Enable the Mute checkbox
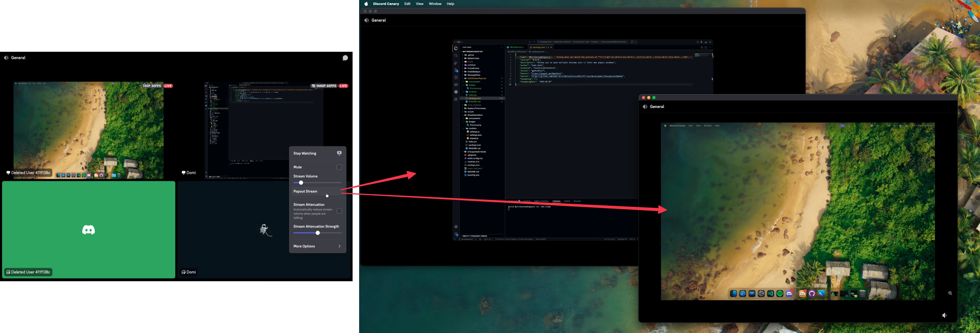Screen dimensions: 980x333 point(339,167)
